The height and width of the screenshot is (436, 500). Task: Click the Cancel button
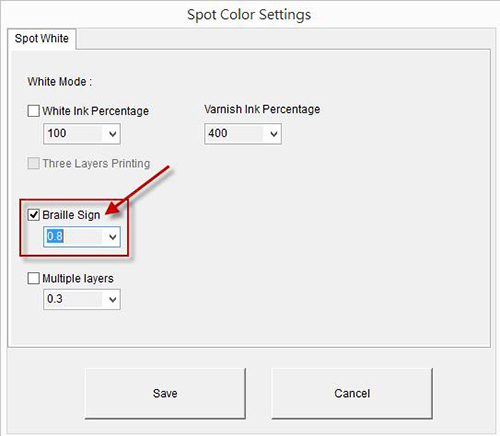352,393
